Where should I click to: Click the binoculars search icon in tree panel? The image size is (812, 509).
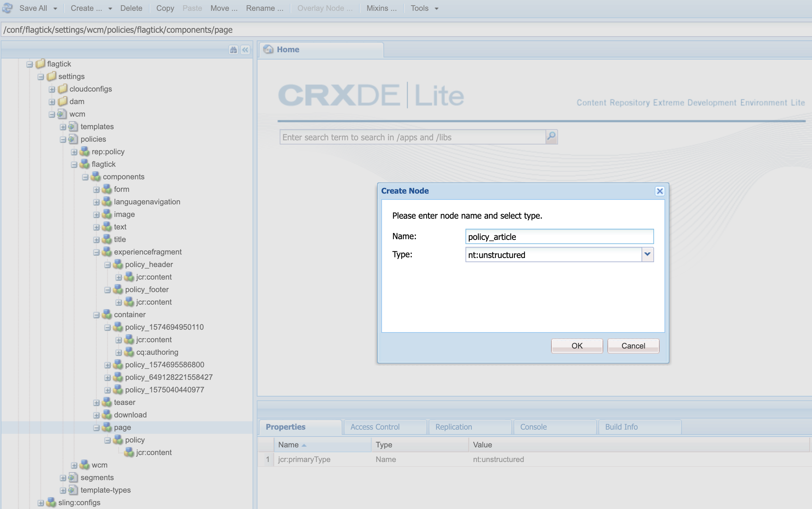[233, 50]
